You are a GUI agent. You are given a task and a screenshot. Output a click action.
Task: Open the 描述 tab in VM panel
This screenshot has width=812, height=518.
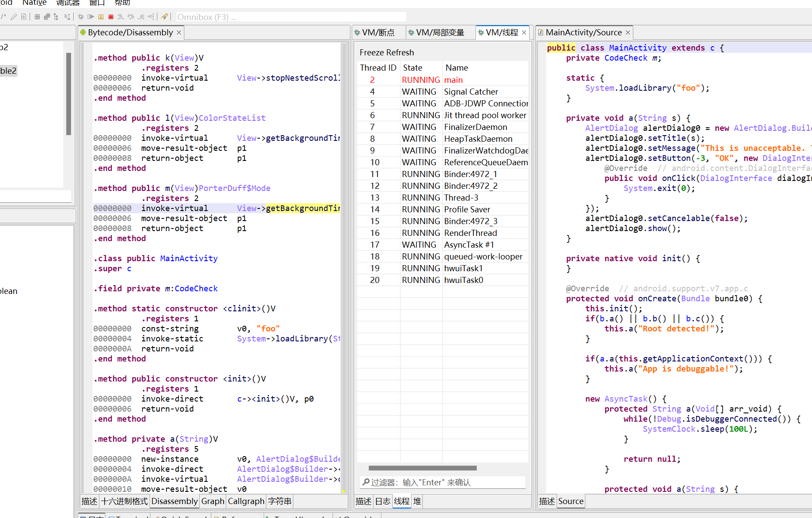(364, 501)
